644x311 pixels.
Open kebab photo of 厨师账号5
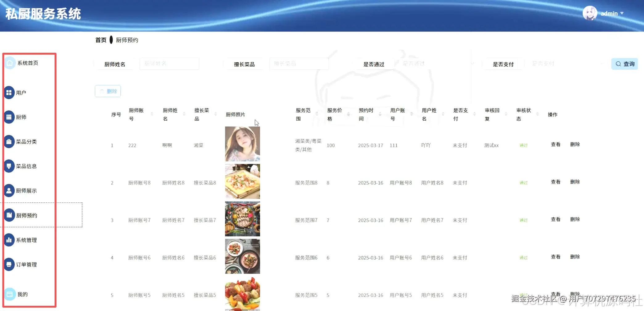click(242, 294)
